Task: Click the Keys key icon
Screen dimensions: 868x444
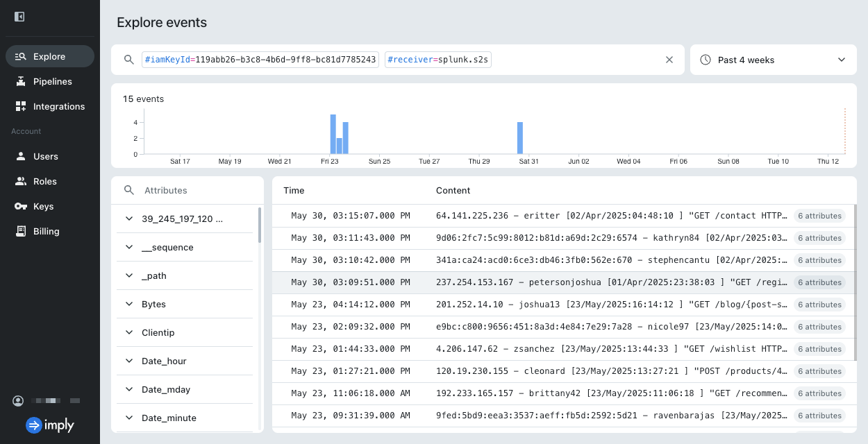Action: click(x=21, y=206)
